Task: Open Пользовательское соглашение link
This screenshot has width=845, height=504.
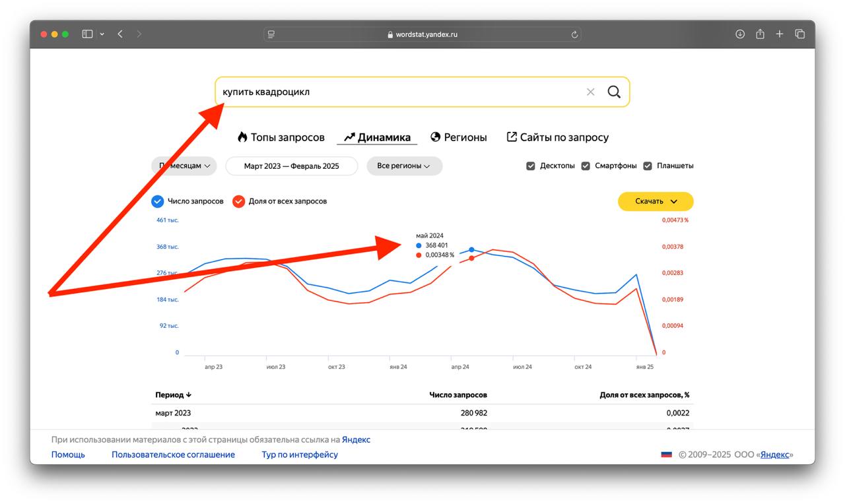Action: pyautogui.click(x=173, y=455)
